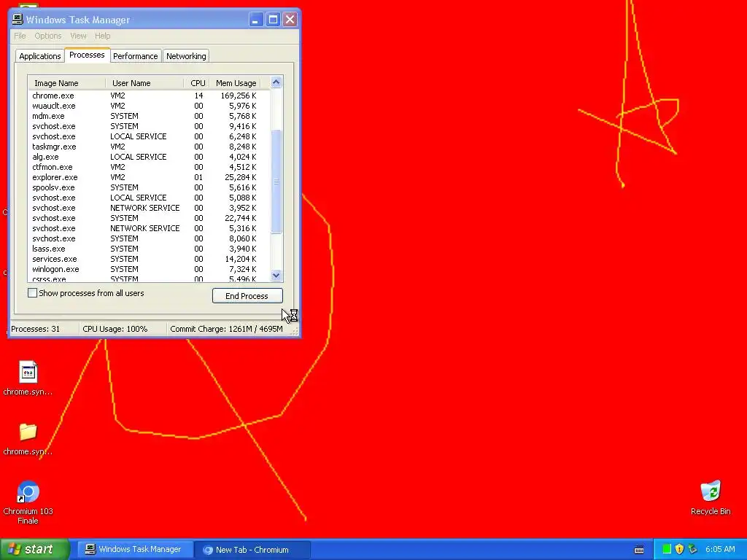Switch to the Performance tab

click(x=135, y=56)
